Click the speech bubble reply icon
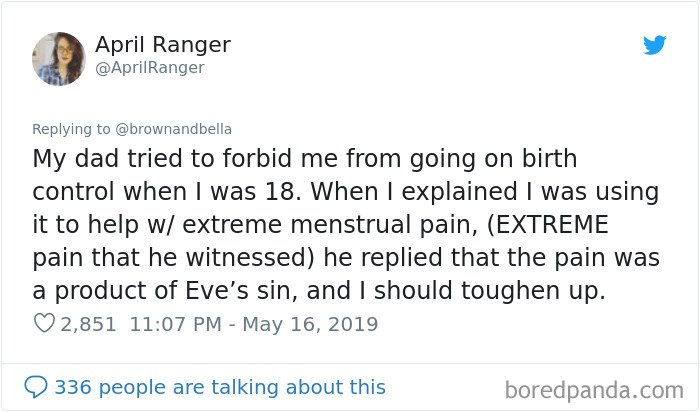This screenshot has height=412, width=700. click(x=36, y=387)
